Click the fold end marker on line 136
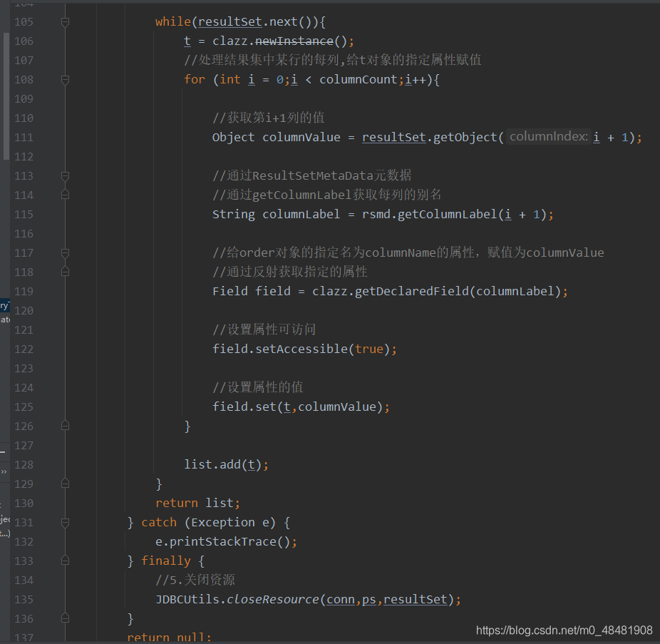 point(66,619)
